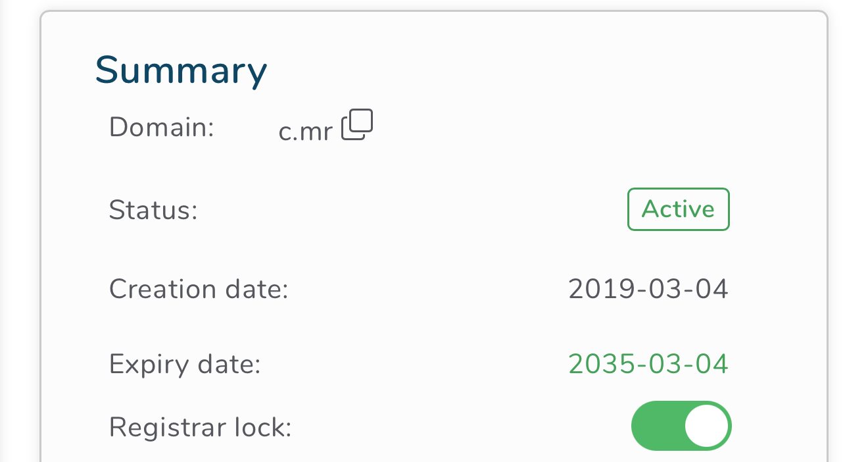
Task: Click the white knob of Registrar lock switch
Action: [707, 426]
